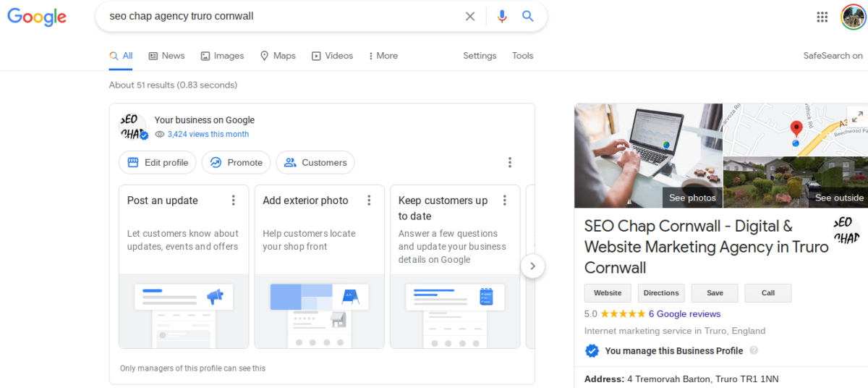868x388 pixels.
Task: Switch to the Maps tab
Action: pos(278,56)
